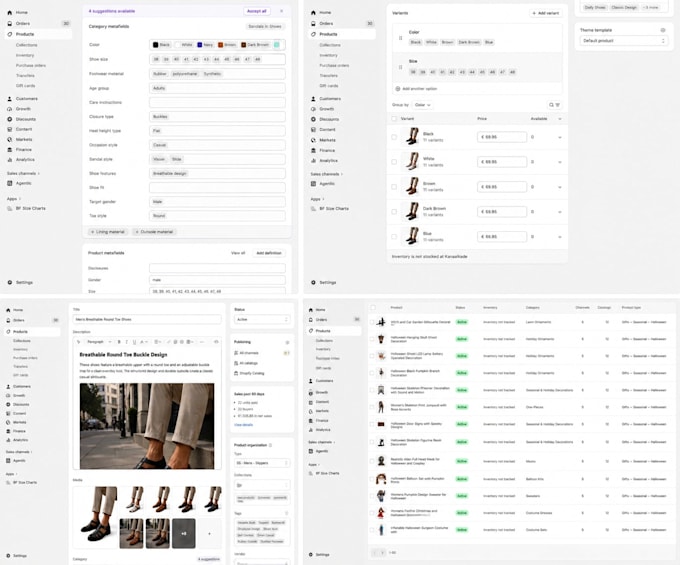Image resolution: width=680 pixels, height=565 pixels.
Task: Click Add definition button in Product metafields
Action: [269, 253]
